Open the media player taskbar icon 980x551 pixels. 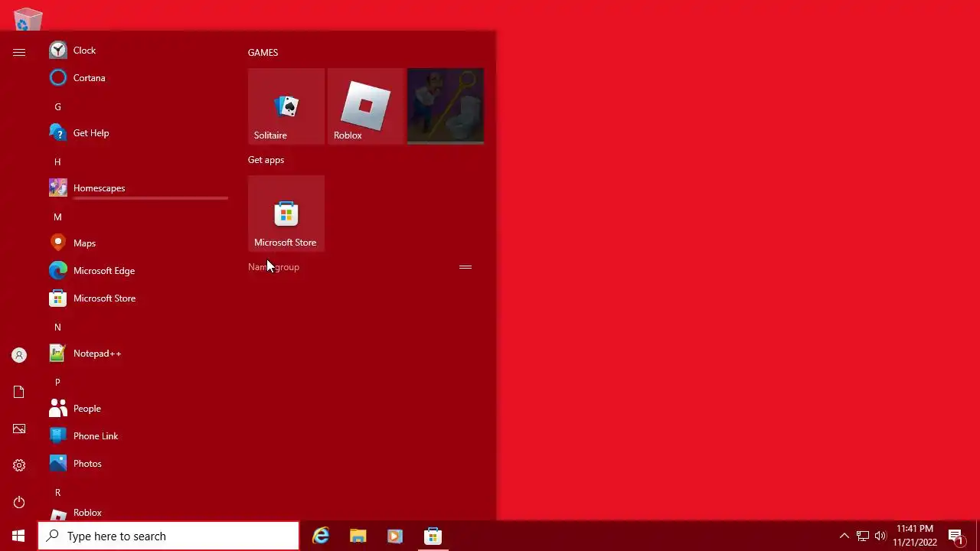click(394, 536)
